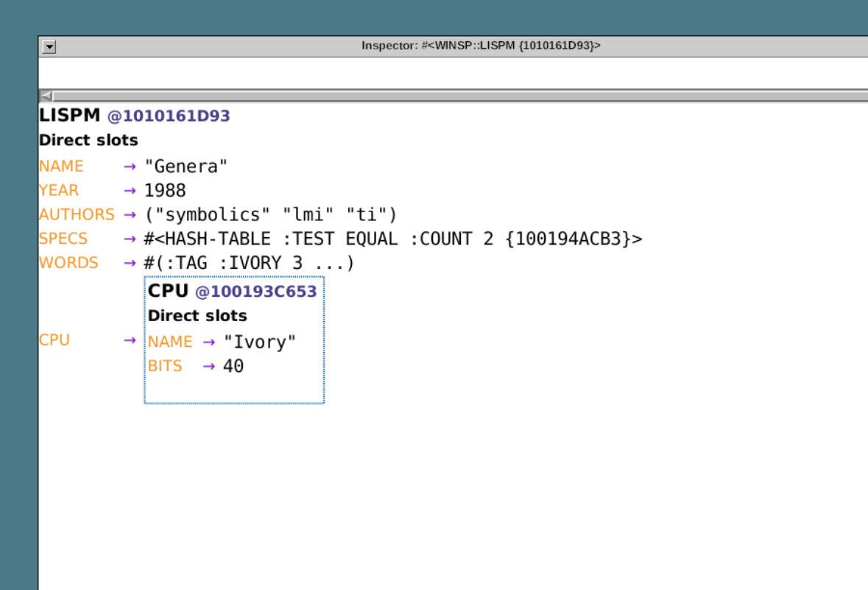Click the arrow next to WORDS
This screenshot has height=590, width=868.
tap(130, 263)
